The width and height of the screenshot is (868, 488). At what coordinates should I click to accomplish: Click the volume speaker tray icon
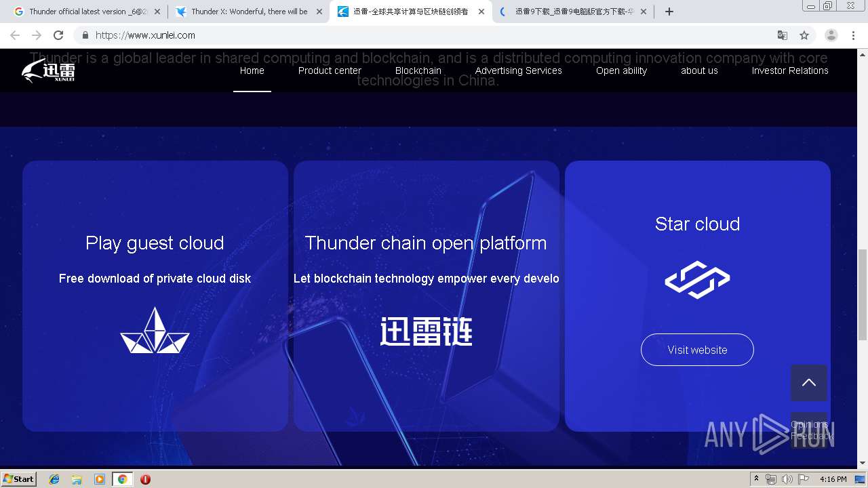click(787, 479)
